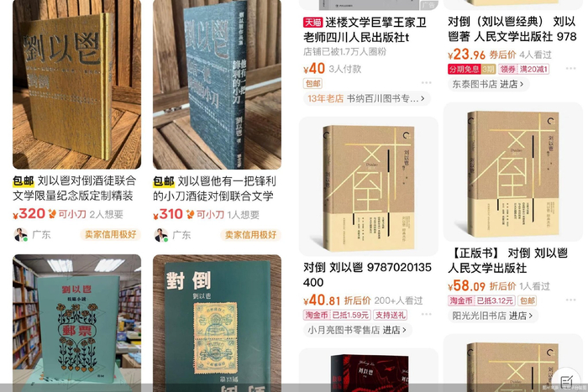Go into 阳光光旧书店 进店 link
This screenshot has width=588, height=392.
(493, 316)
